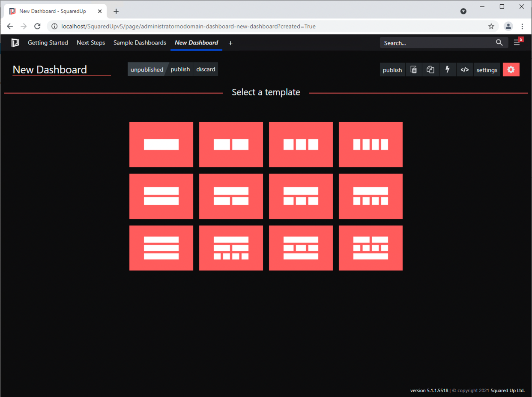Viewport: 532px width, 397px height.
Task: Open Chrome's three-dot menu
Action: 522,26
